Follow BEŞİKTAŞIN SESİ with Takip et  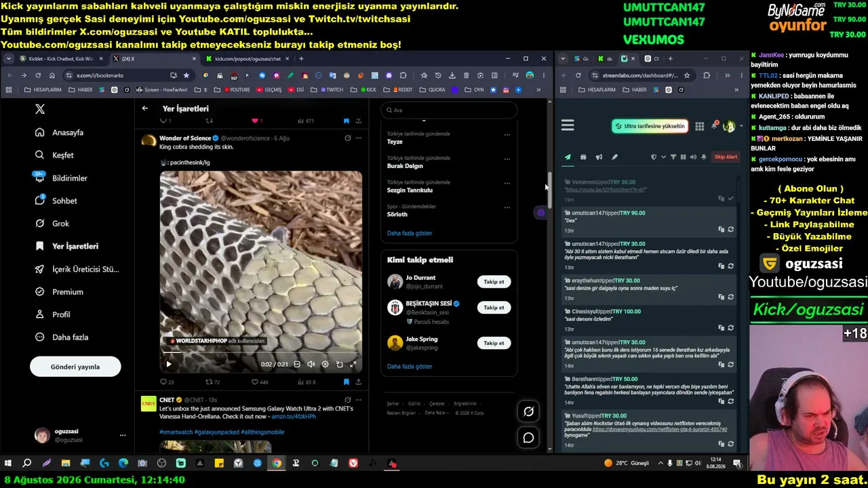[494, 308]
